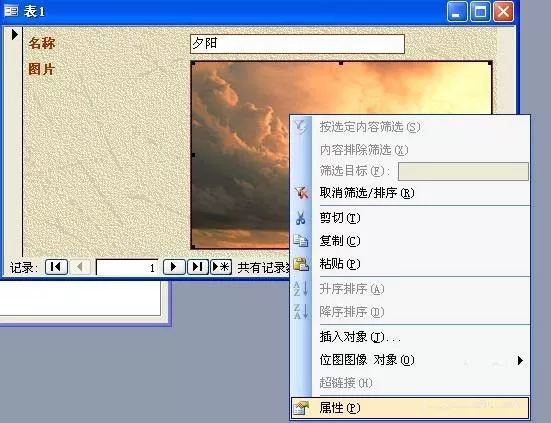The width and height of the screenshot is (551, 423).
Task: Go to previous record button
Action: (x=80, y=267)
